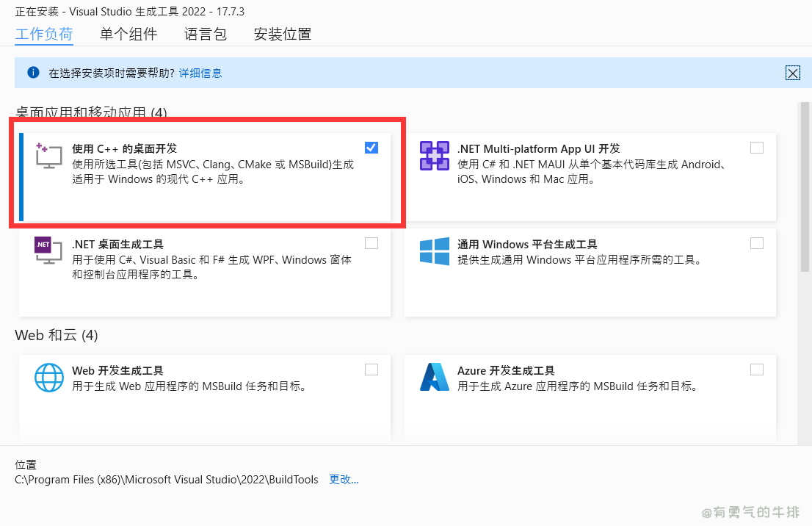Select the Web 开发生成工具 checkbox
Image resolution: width=812 pixels, height=526 pixels.
371,370
